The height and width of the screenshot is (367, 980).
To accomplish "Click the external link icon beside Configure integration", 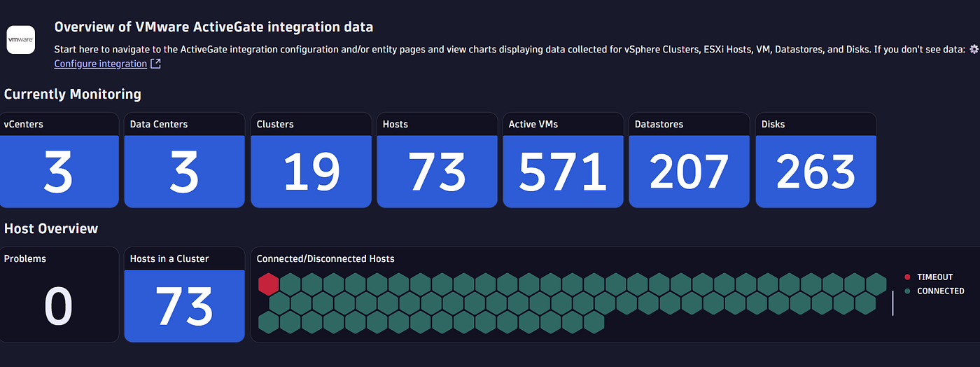I will [x=156, y=64].
